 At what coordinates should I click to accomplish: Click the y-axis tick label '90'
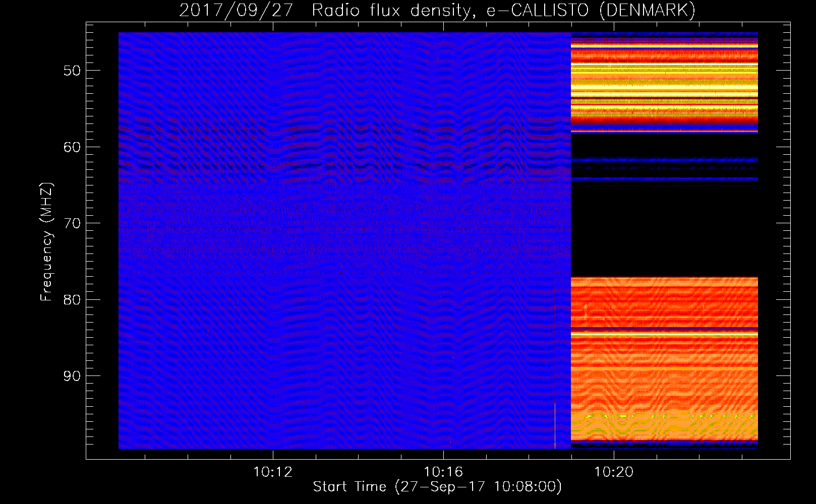[x=72, y=376]
